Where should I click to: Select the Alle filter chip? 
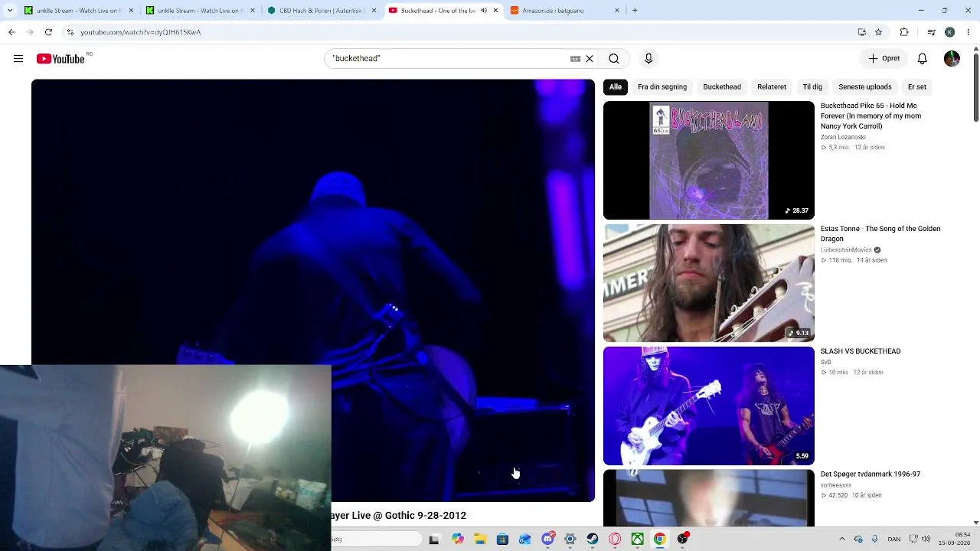616,87
